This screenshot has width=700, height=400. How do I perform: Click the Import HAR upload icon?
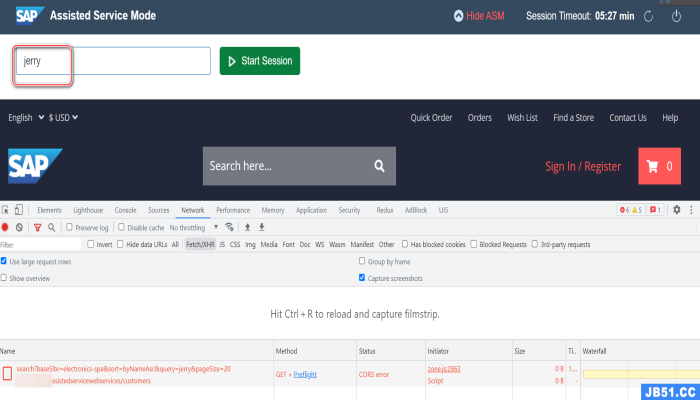tap(247, 227)
